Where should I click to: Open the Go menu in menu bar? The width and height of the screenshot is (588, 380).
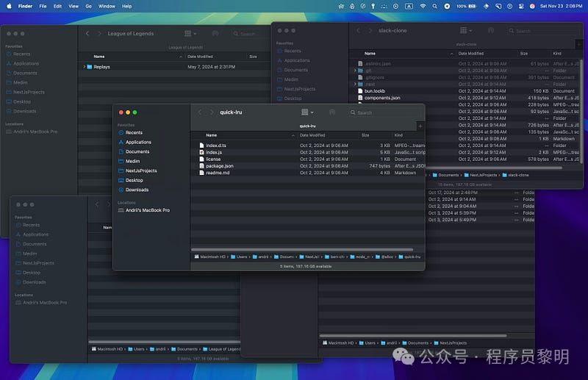[88, 6]
